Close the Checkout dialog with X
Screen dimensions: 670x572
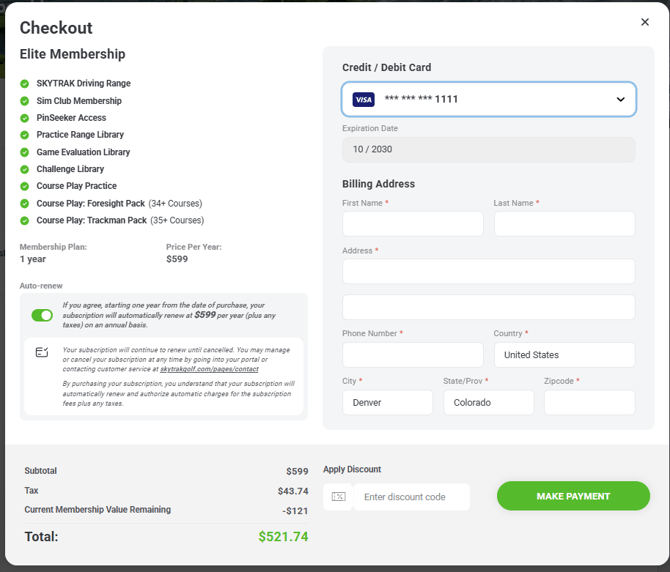pyautogui.click(x=645, y=22)
